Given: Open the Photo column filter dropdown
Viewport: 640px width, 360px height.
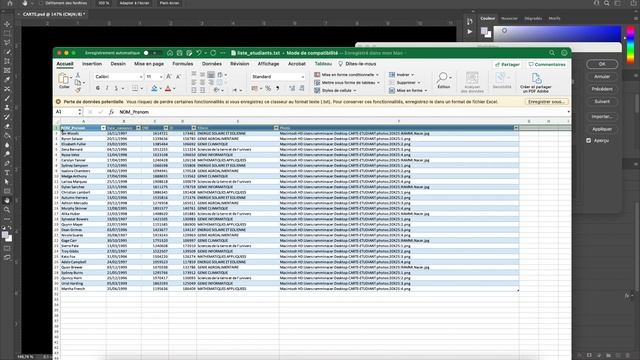Looking at the screenshot, I should click(x=516, y=128).
